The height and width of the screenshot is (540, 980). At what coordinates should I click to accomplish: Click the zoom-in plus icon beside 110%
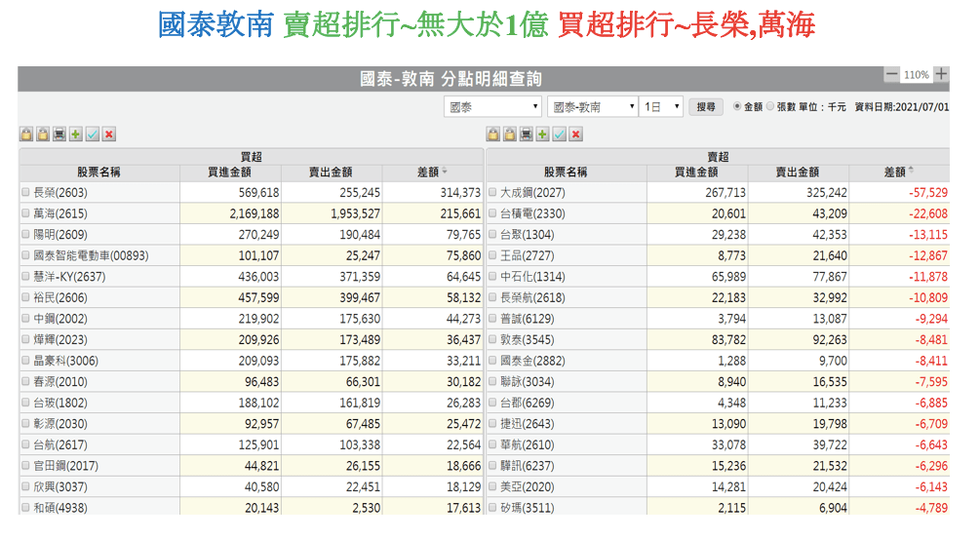[x=941, y=75]
